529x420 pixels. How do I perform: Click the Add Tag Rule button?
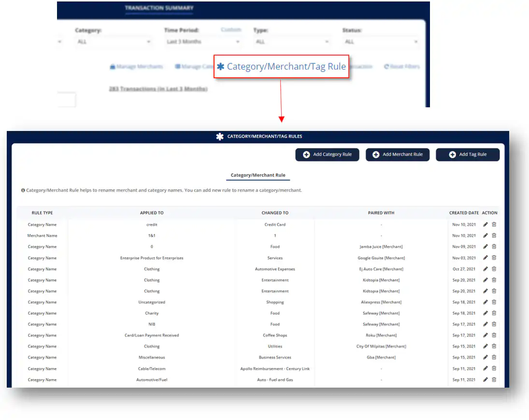click(467, 155)
